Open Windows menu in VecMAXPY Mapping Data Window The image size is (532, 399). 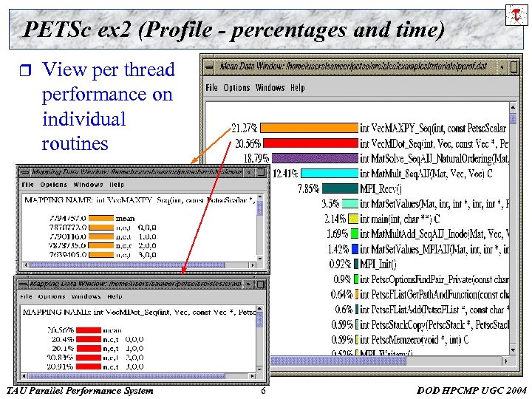[x=88, y=185]
